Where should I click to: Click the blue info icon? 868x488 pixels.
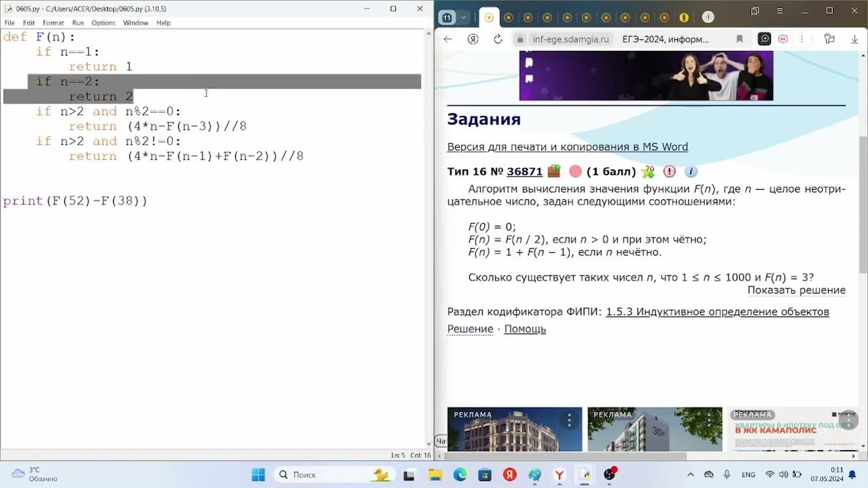[x=691, y=171]
